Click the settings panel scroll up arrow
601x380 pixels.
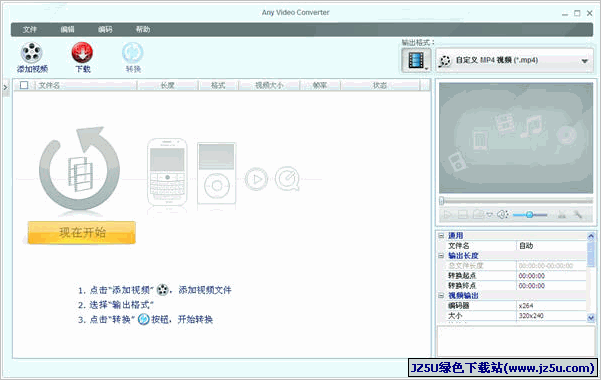591,236
